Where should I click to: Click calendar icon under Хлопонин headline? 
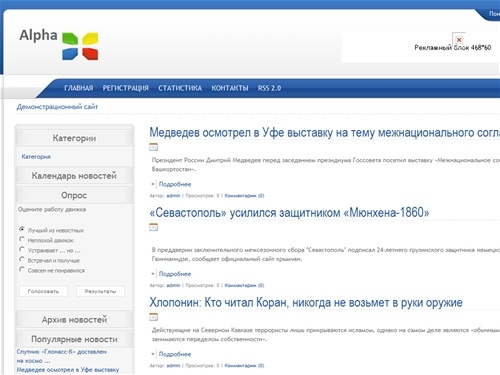[x=153, y=317]
